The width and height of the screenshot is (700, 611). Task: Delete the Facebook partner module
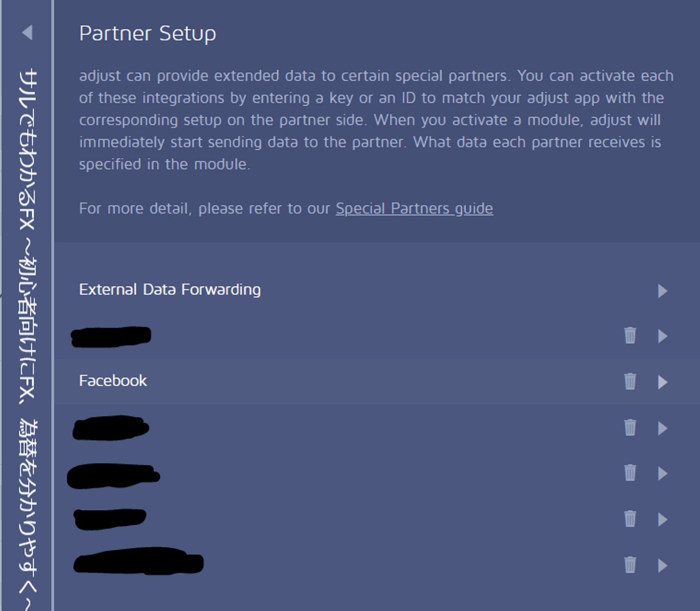point(630,381)
